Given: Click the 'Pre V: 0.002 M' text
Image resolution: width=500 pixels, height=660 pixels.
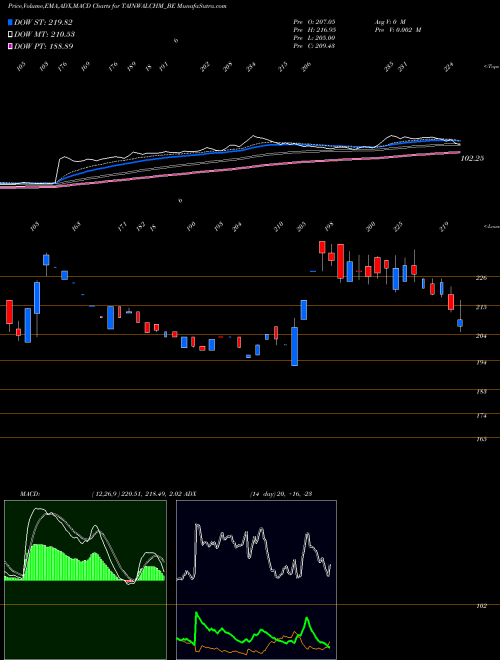Looking at the screenshot, I should click(397, 30).
